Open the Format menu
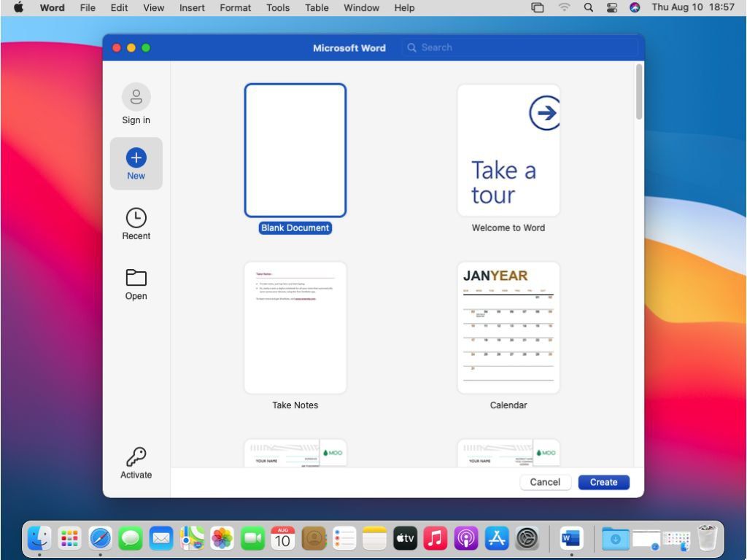The height and width of the screenshot is (560, 747). click(x=235, y=8)
